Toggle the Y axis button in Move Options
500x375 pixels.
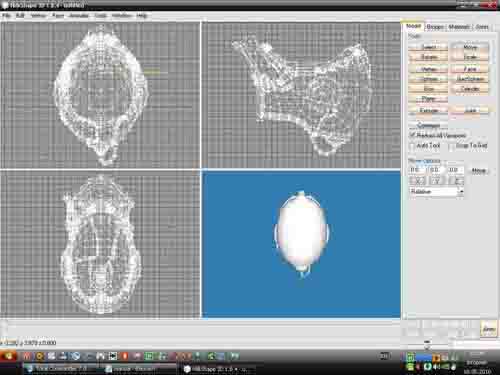coord(436,181)
